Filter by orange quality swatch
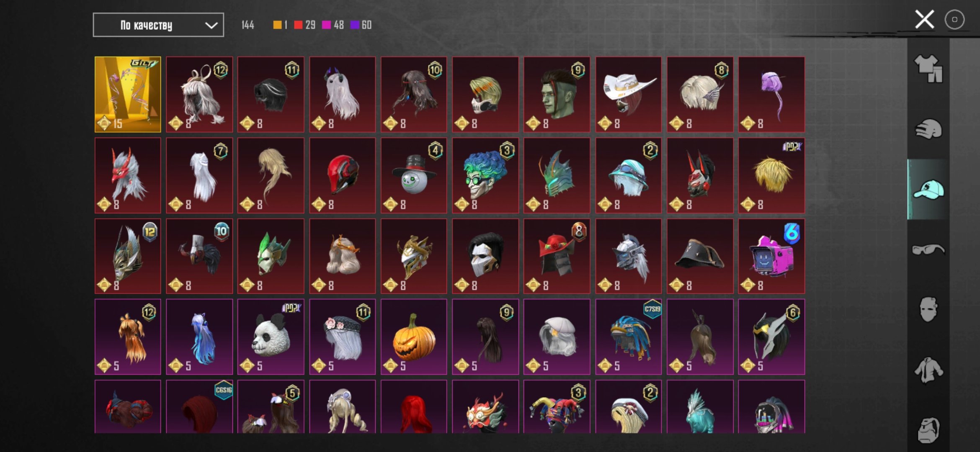 coord(280,25)
